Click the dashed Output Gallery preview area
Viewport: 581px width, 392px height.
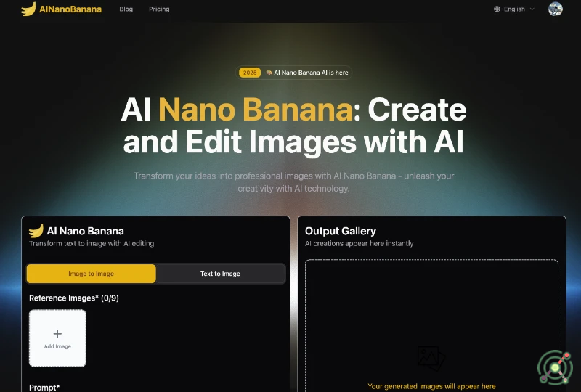431,312
